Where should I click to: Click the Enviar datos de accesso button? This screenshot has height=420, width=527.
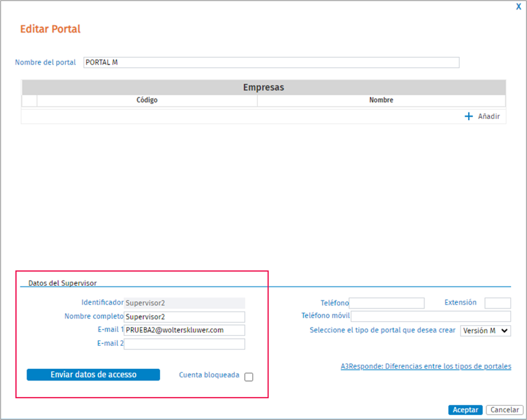(x=93, y=375)
